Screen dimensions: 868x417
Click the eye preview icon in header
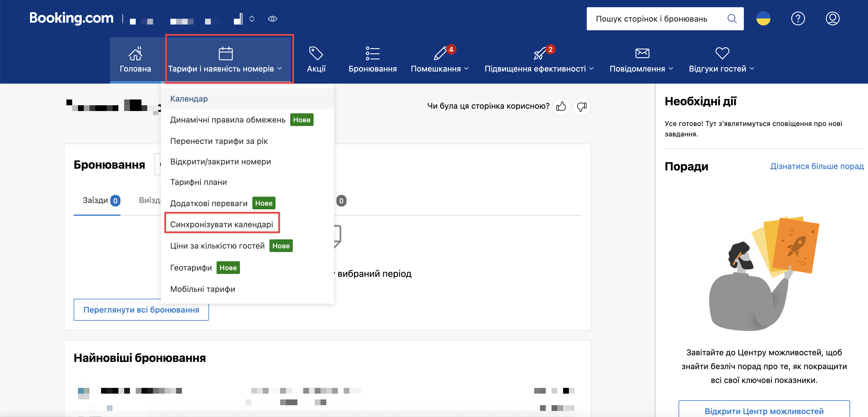tap(272, 19)
